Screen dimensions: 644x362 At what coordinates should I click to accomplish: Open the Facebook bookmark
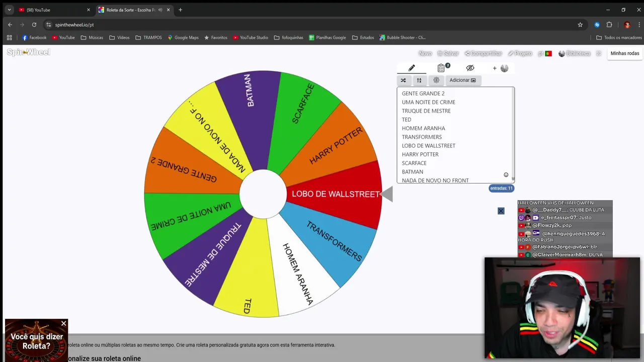34,38
